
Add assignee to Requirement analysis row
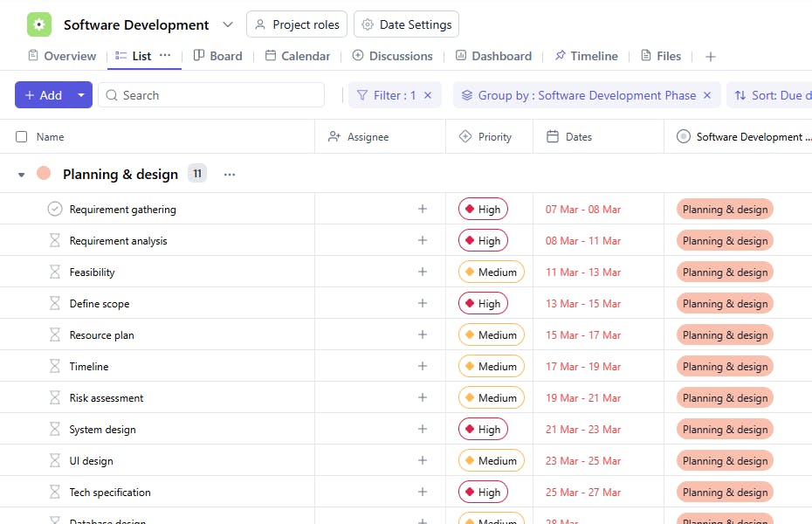click(x=423, y=241)
